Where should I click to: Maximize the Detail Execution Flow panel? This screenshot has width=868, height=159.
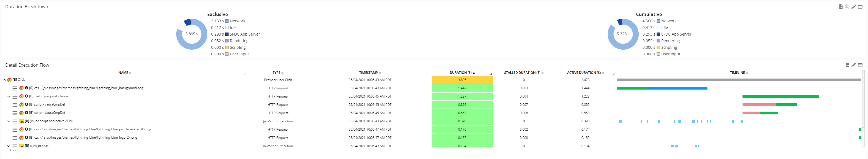coord(860,65)
